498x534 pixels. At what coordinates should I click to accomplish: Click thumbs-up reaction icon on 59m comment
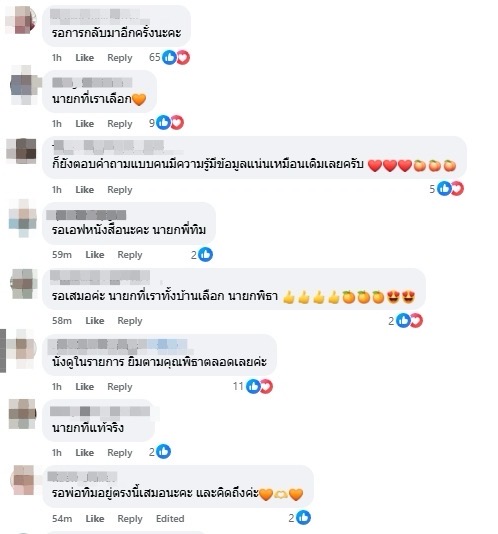[205, 254]
